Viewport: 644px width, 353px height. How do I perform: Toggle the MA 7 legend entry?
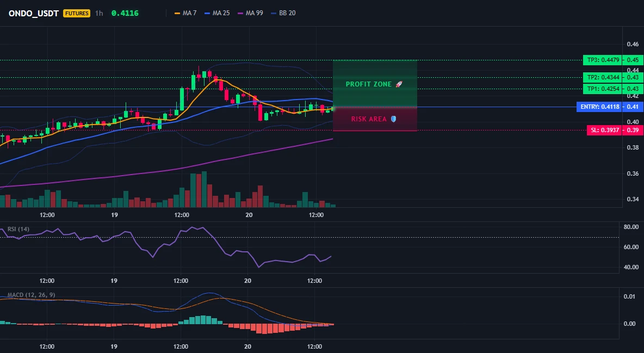185,13
